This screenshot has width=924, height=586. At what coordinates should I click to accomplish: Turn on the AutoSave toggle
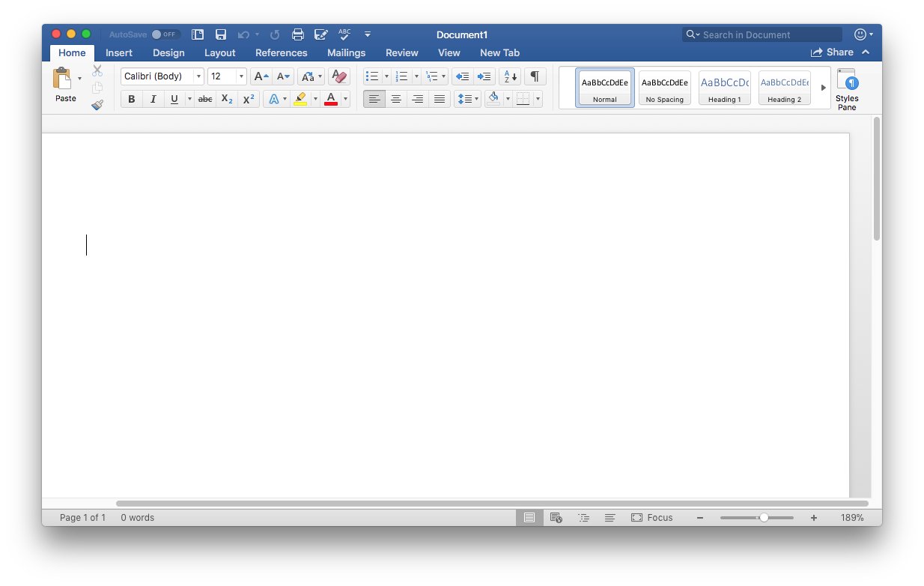[166, 34]
